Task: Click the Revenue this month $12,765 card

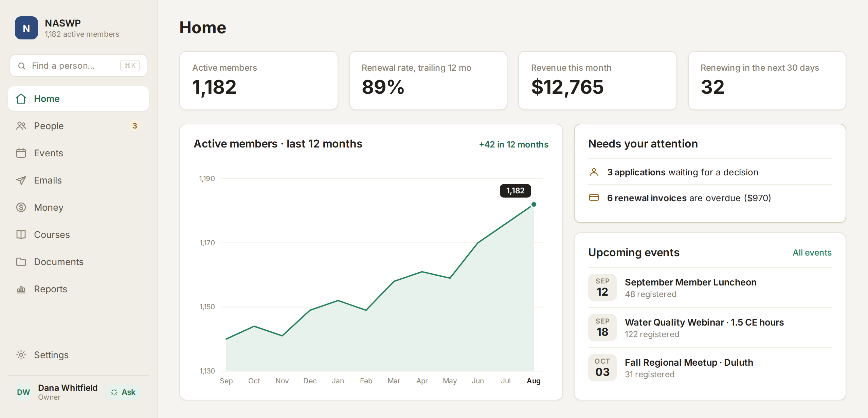Action: (598, 81)
